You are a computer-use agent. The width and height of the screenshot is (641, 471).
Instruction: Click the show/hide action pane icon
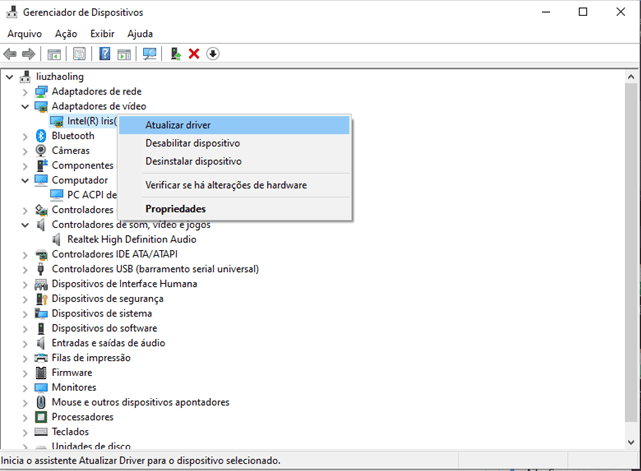(124, 54)
